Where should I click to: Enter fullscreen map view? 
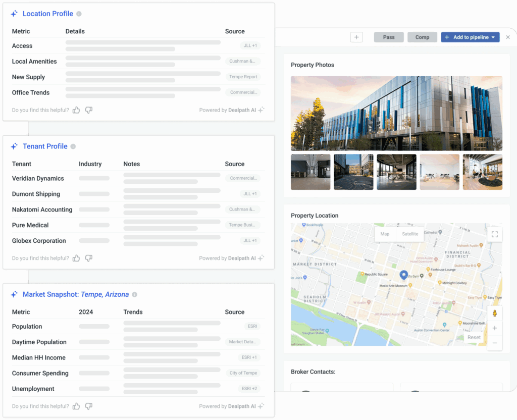click(494, 234)
